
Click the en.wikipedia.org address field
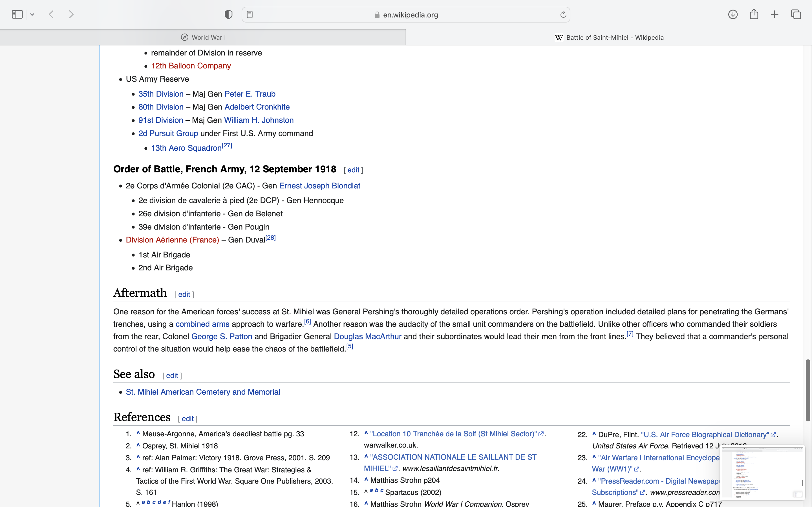tap(410, 15)
